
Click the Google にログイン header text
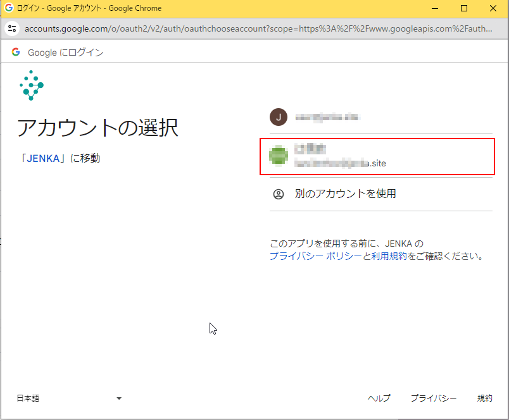(66, 52)
